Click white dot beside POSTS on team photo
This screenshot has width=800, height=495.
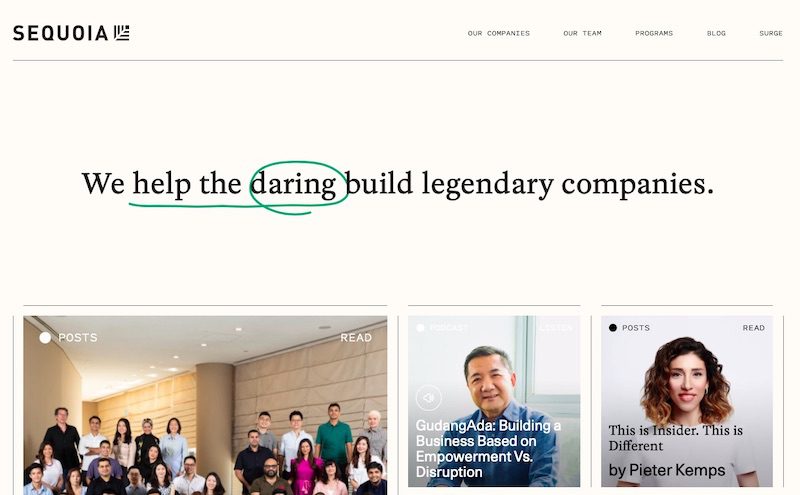[x=45, y=337]
